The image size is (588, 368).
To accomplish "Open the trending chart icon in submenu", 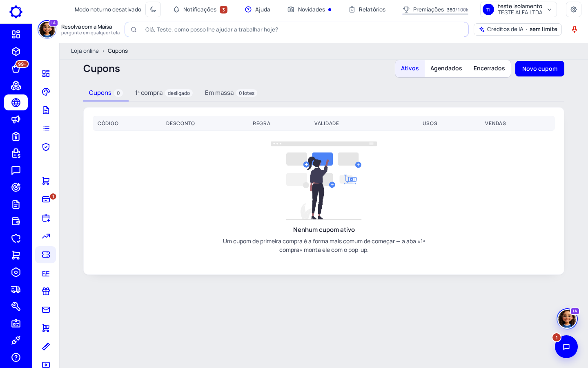I will pos(46,236).
